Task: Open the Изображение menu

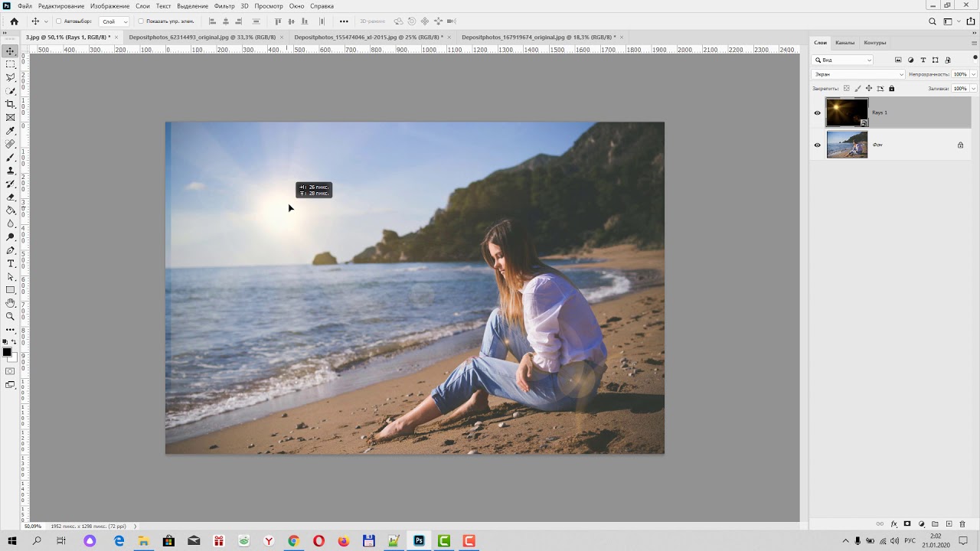Action: pyautogui.click(x=109, y=5)
